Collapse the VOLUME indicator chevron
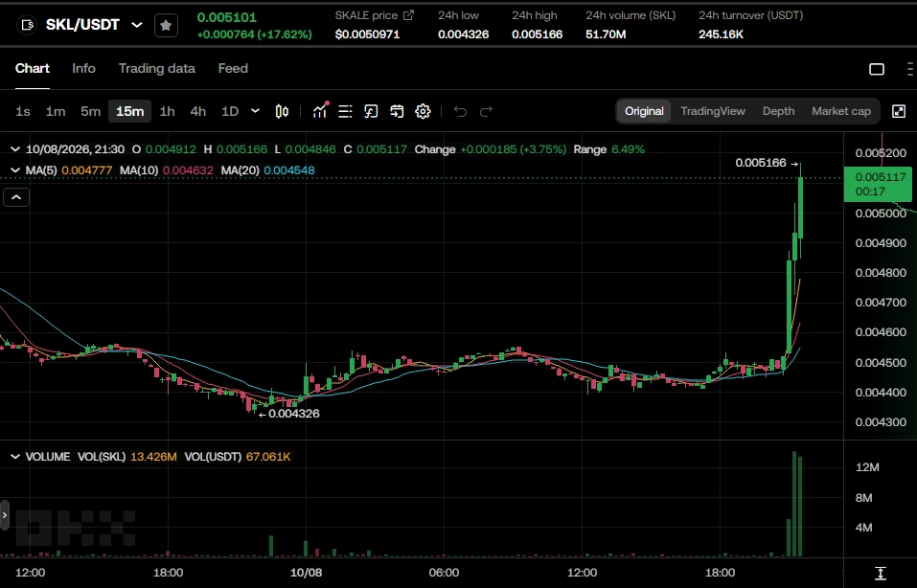The width and height of the screenshot is (917, 588). coord(15,457)
